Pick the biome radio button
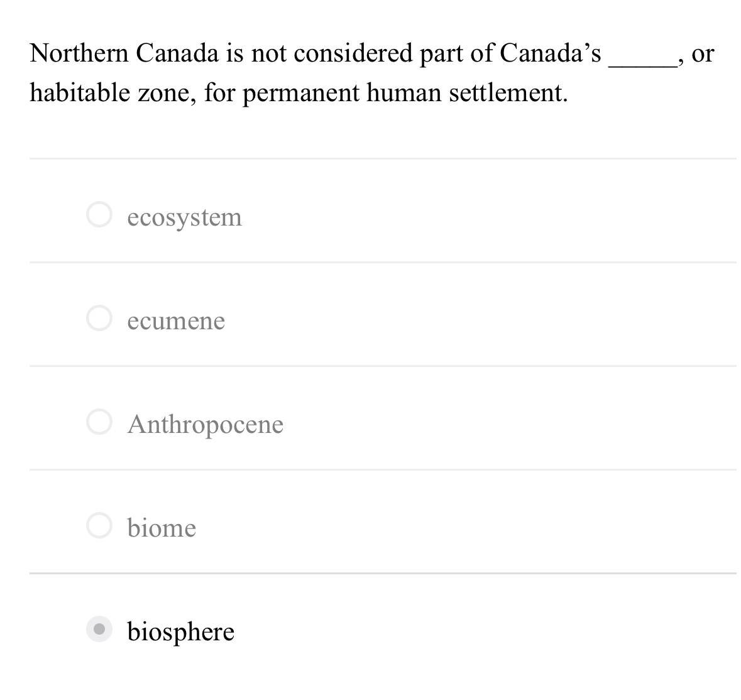The height and width of the screenshot is (700, 741). pyautogui.click(x=99, y=525)
